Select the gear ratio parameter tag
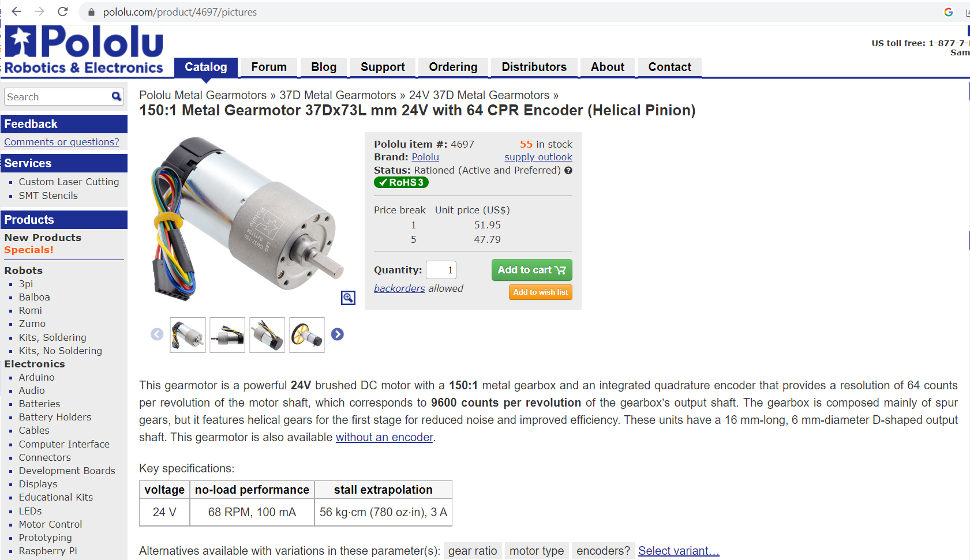Screen dimensions: 970x560 [473, 551]
